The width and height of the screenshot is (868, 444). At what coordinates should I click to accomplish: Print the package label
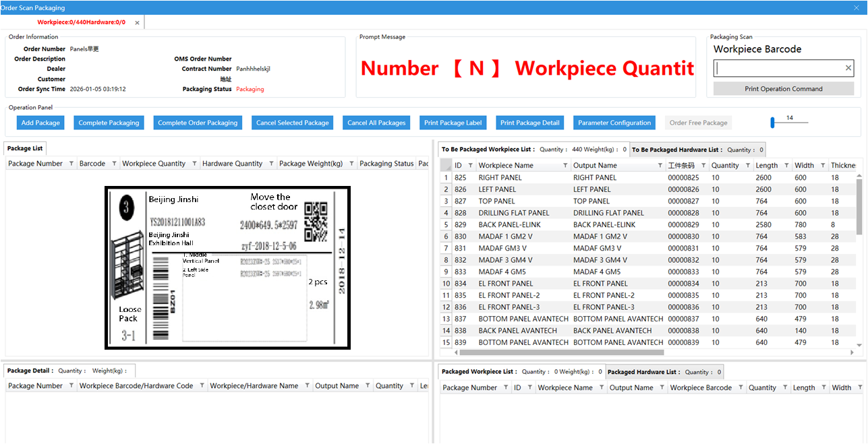453,123
